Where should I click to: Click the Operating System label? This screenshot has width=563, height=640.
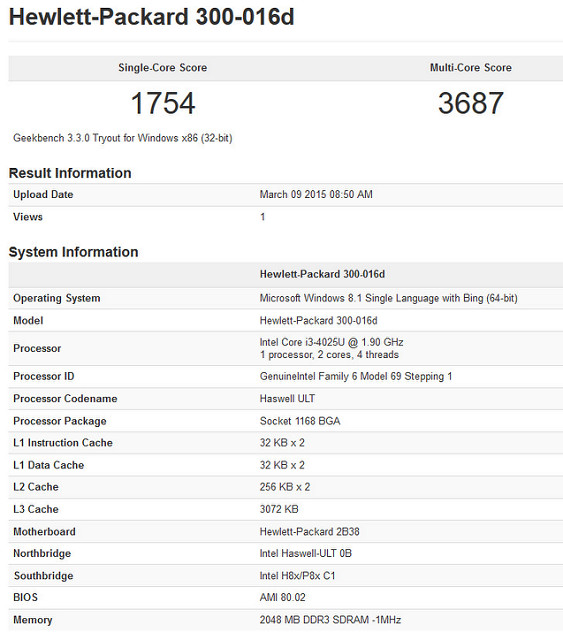tap(56, 298)
